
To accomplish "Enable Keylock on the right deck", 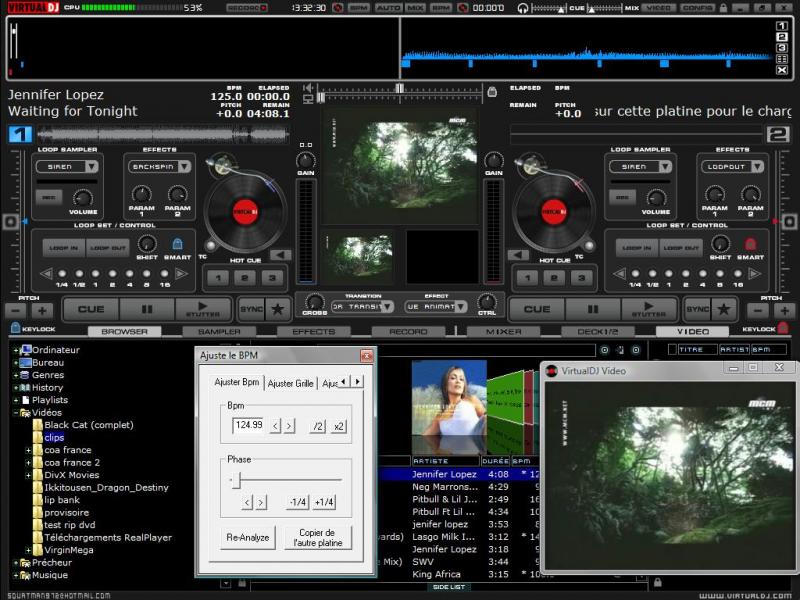I will (783, 330).
